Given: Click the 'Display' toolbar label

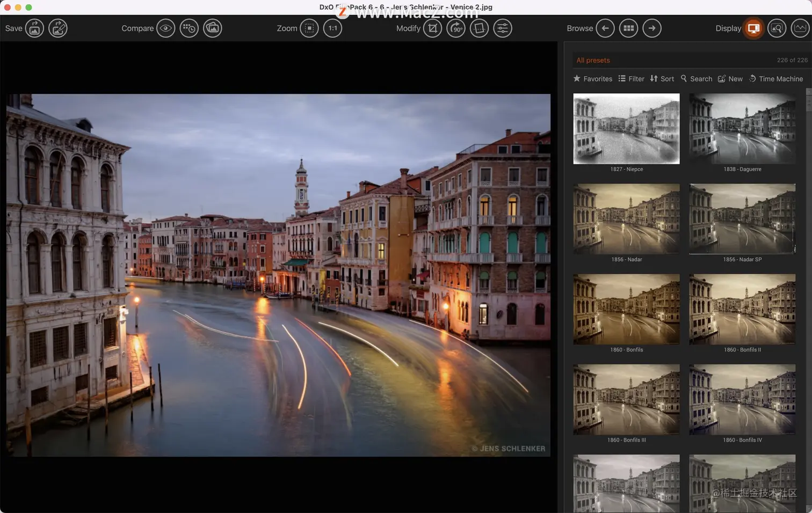Looking at the screenshot, I should click(728, 28).
